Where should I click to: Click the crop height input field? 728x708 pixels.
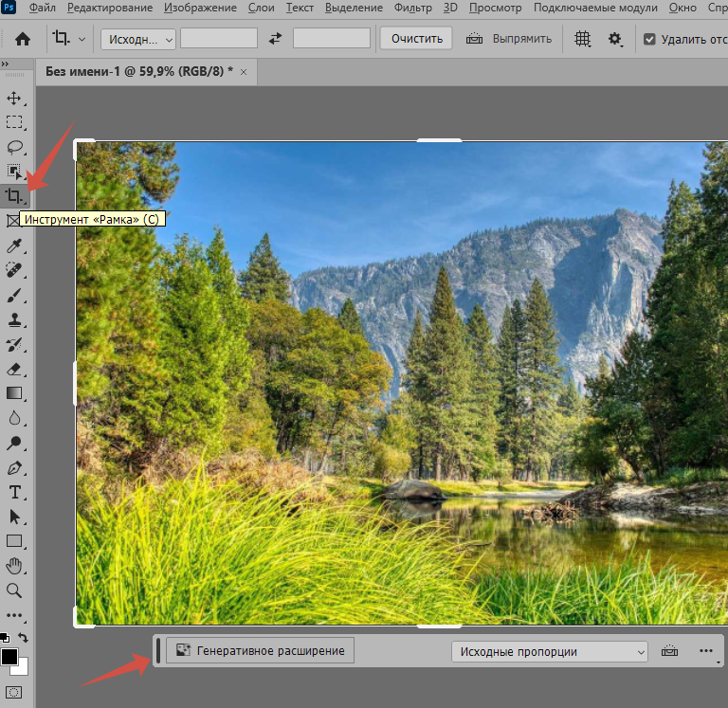click(332, 38)
